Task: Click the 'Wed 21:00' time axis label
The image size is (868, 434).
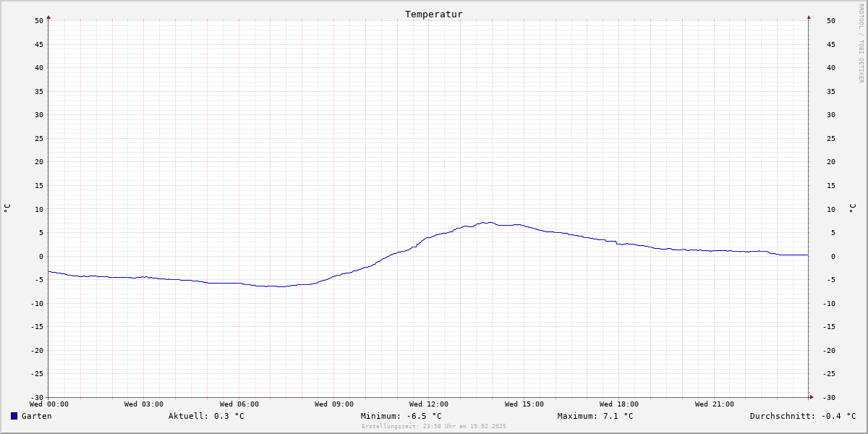Action: (x=715, y=404)
